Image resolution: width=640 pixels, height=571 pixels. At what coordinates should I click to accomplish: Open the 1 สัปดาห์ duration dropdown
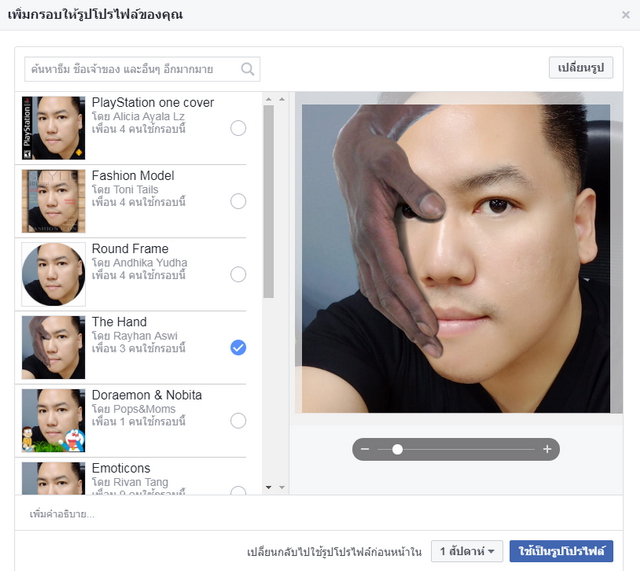[467, 552]
